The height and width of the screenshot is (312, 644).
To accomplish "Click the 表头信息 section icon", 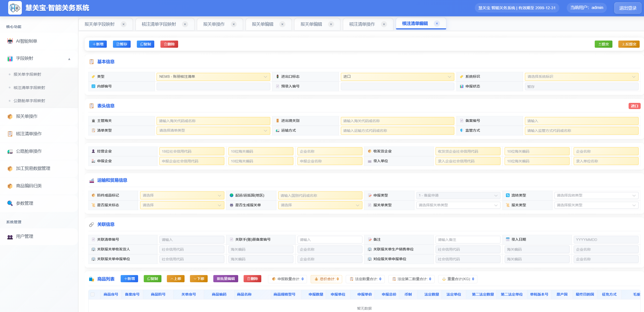I will pos(92,106).
